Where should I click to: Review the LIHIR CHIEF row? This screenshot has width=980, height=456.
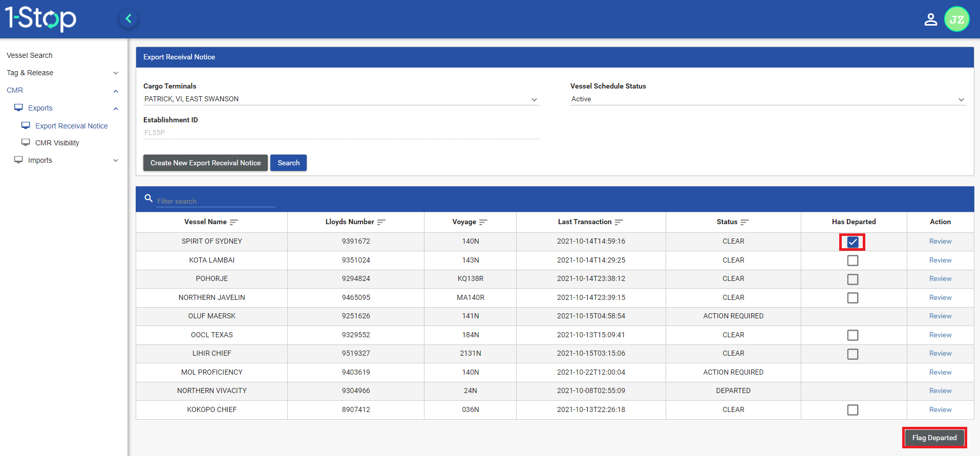(x=940, y=353)
